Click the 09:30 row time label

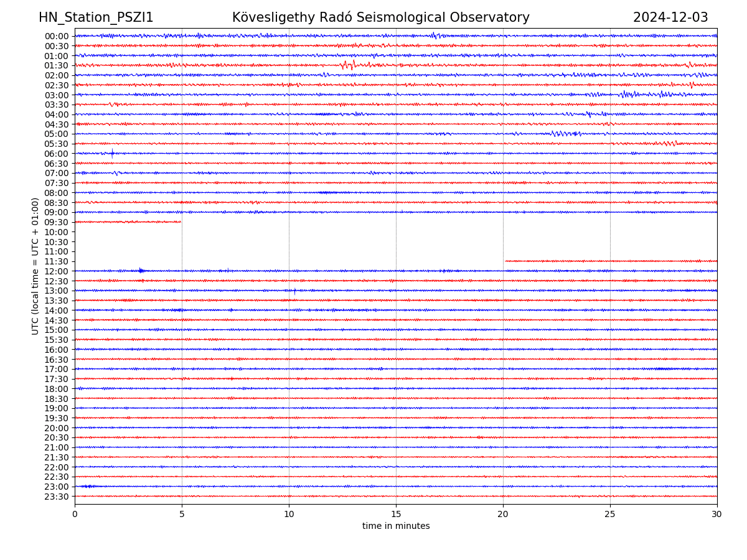point(57,222)
